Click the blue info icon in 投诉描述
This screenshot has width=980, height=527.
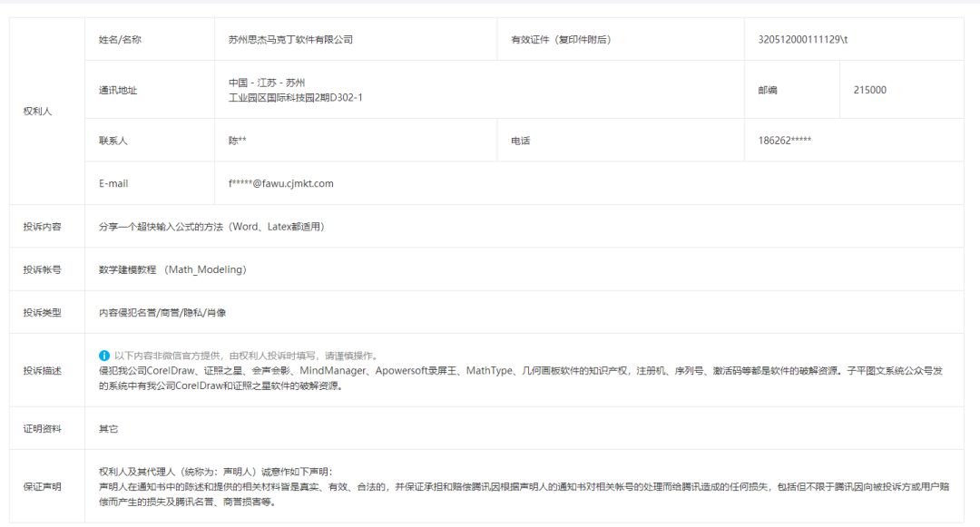tap(105, 355)
